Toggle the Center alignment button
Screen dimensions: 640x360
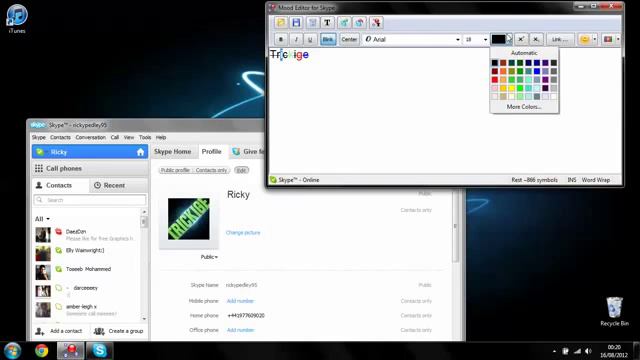coord(349,39)
